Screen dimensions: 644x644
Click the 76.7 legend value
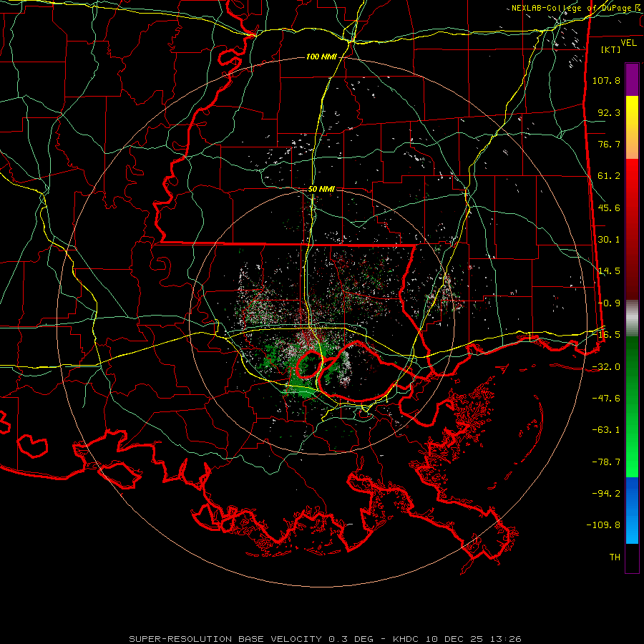click(609, 144)
